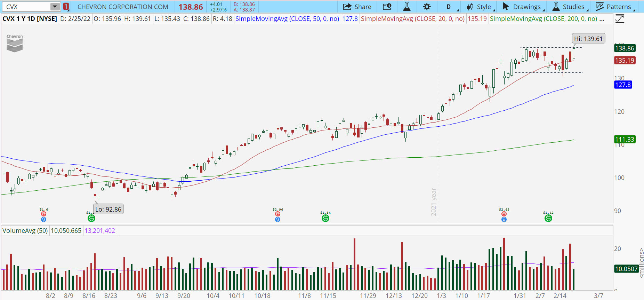Click the Chevron logo thumbnail on the chart
This screenshot has width=644, height=300.
tap(15, 43)
